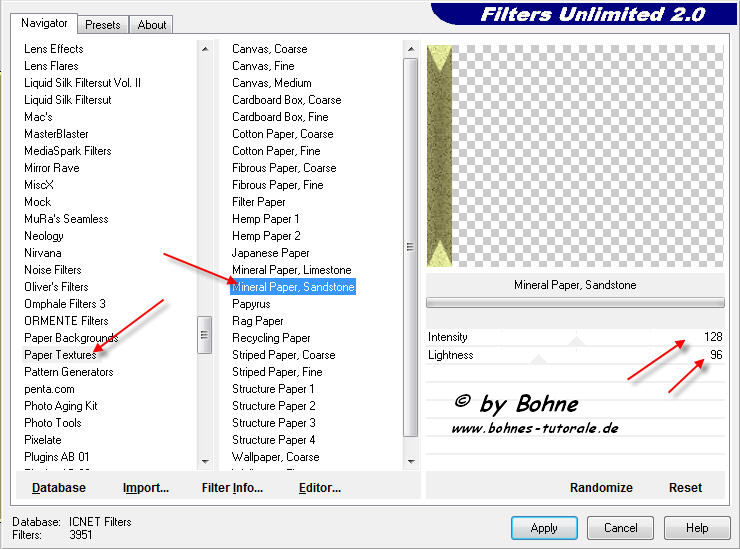The height and width of the screenshot is (549, 740).
Task: Choose the Mineral Paper, Limestone effect
Action: 291,270
